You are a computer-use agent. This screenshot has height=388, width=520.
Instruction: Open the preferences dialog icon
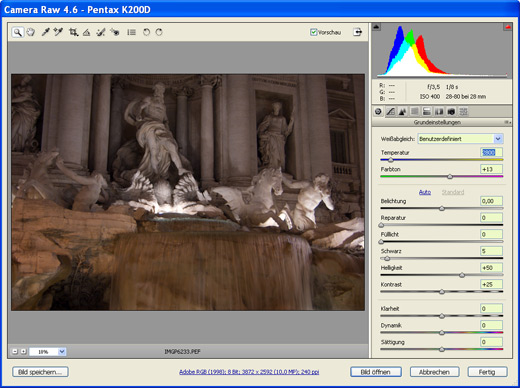131,32
